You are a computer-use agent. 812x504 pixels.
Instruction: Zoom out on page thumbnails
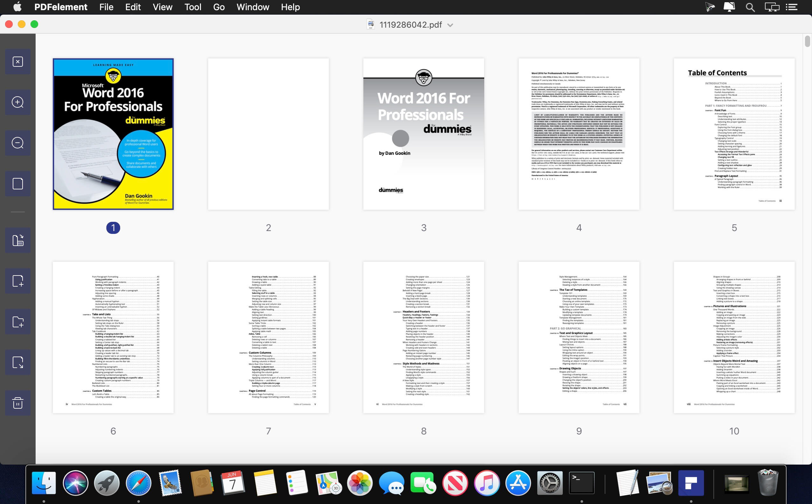(18, 143)
